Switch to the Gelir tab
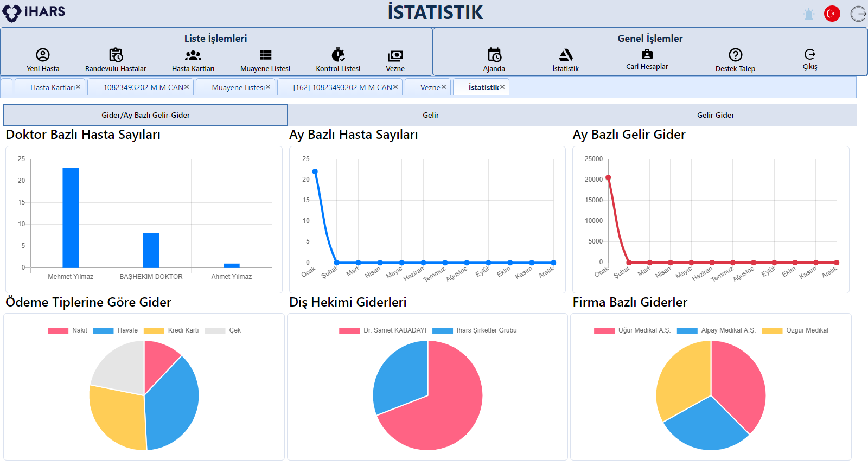Viewport: 868px width, 466px height. [431, 115]
